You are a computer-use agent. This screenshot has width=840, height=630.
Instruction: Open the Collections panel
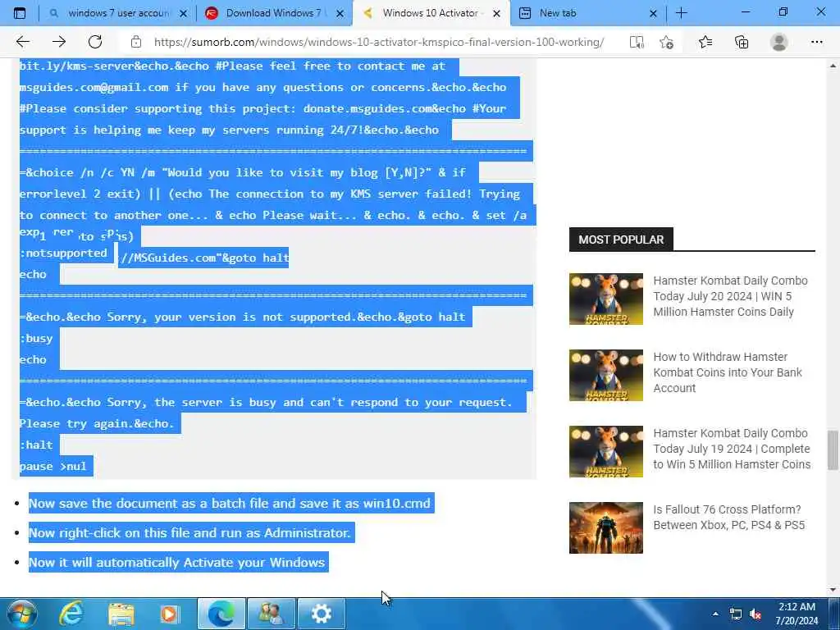pos(742,42)
